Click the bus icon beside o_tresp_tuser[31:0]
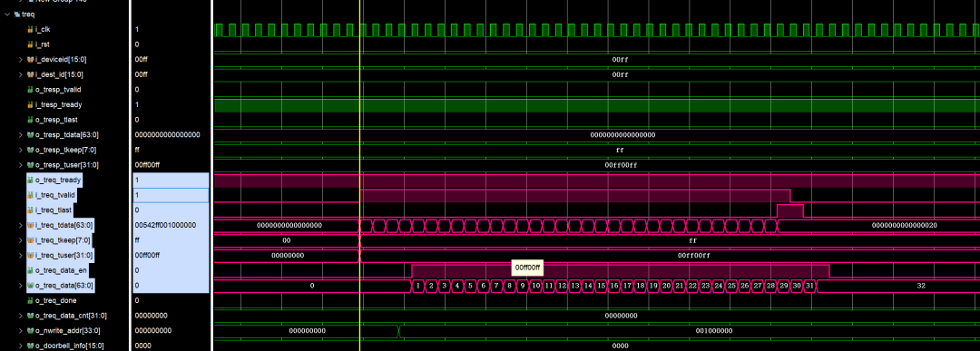The image size is (980, 351). [30, 165]
